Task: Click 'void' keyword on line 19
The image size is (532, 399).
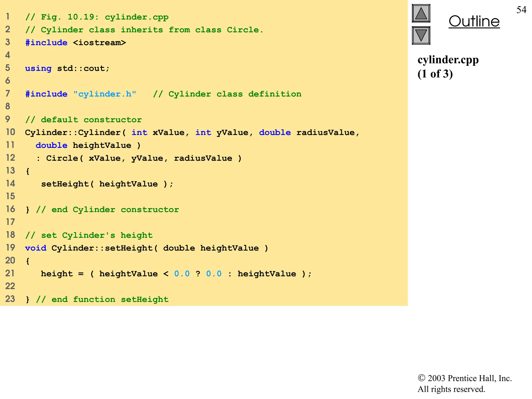Action: (36, 248)
